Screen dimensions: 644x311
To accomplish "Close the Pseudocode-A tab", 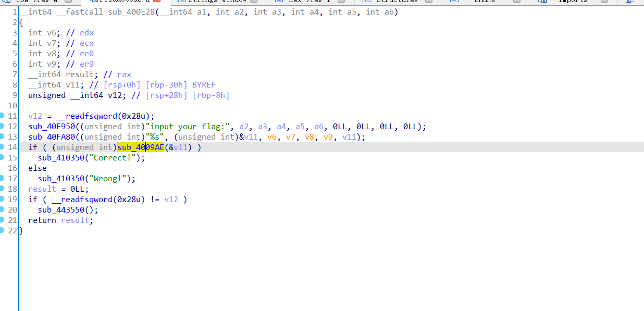I will tap(158, 2).
